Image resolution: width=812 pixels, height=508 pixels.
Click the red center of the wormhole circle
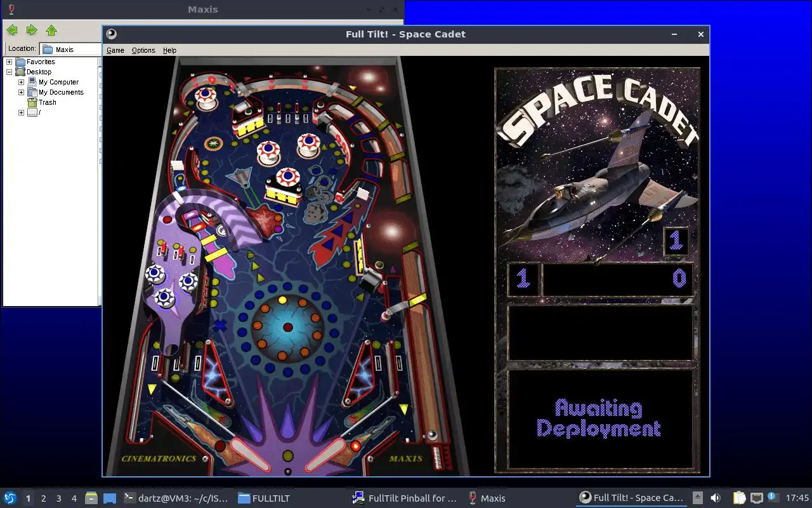[287, 327]
